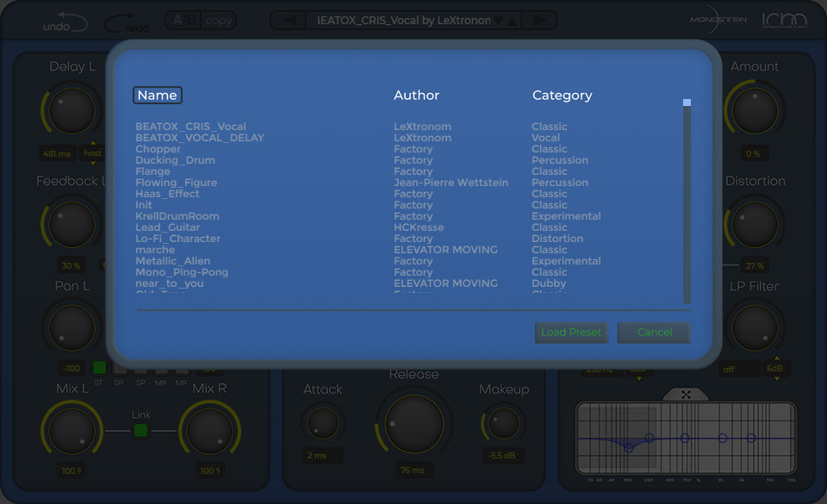Cancel the preset browser
The height and width of the screenshot is (504, 827).
(654, 333)
